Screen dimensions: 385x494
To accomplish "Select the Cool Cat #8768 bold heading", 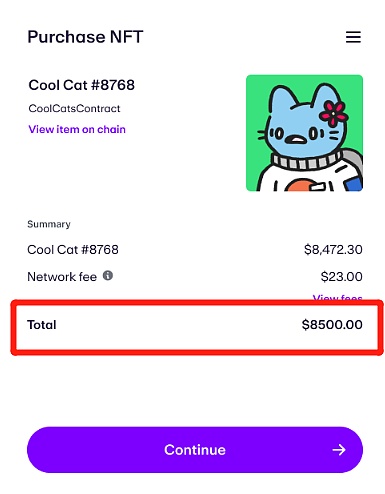I will (x=82, y=85).
